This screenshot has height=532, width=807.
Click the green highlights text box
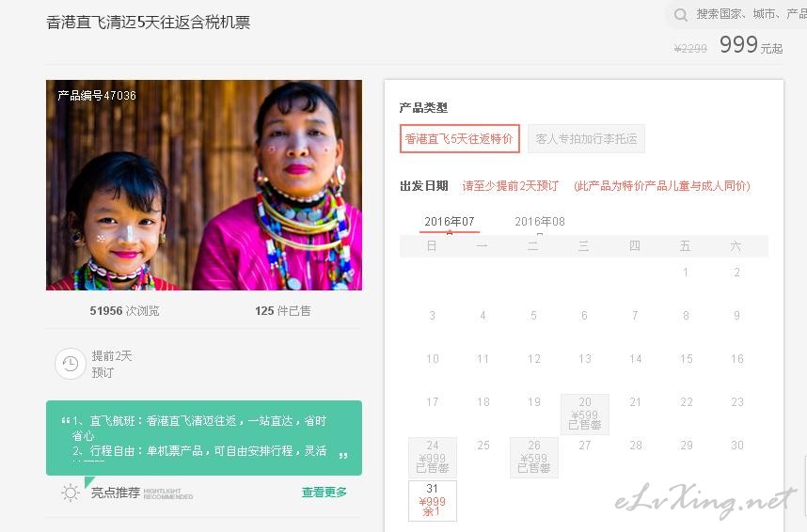tap(204, 438)
